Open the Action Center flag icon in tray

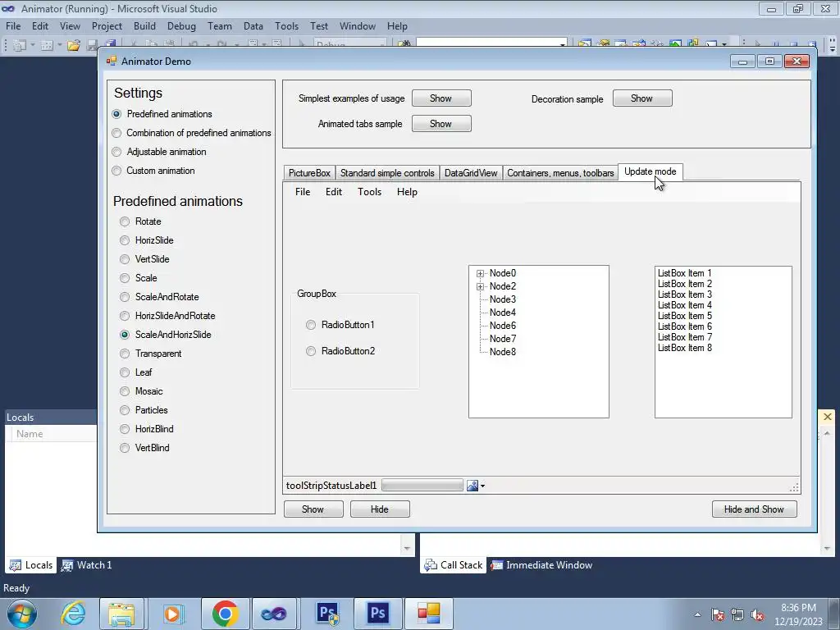pos(719,614)
